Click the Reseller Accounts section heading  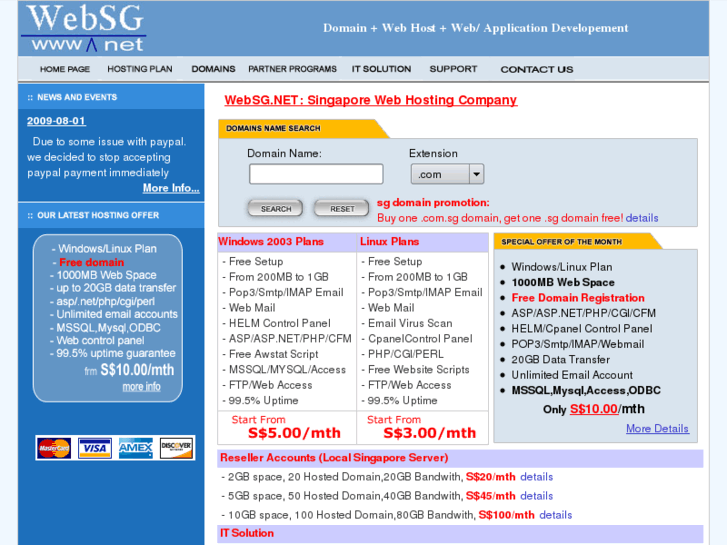(334, 458)
